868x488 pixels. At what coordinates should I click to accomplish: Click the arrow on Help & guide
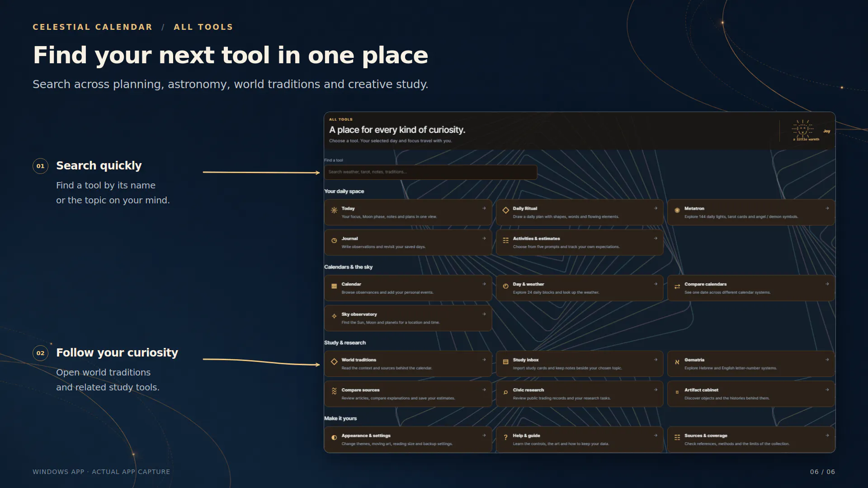[656, 436]
